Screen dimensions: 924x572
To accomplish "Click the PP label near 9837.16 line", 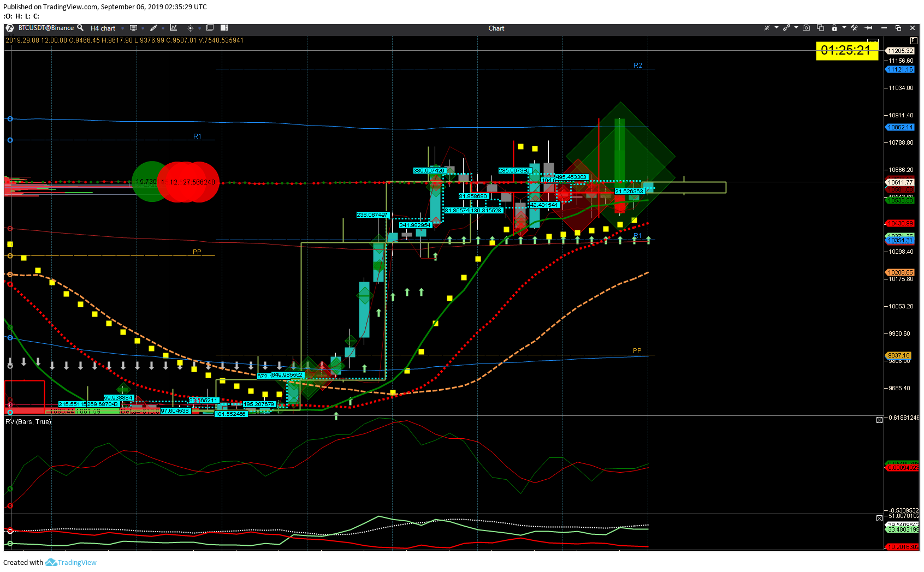I will point(637,351).
